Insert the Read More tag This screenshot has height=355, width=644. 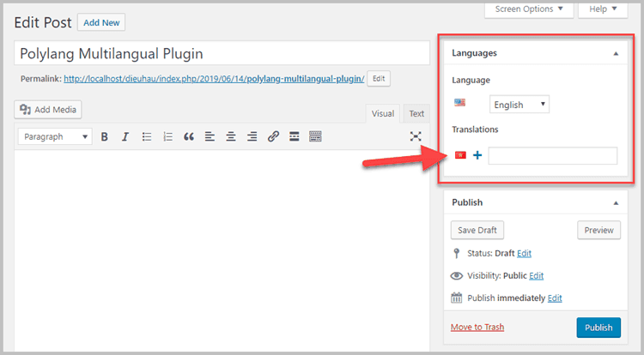coord(294,136)
